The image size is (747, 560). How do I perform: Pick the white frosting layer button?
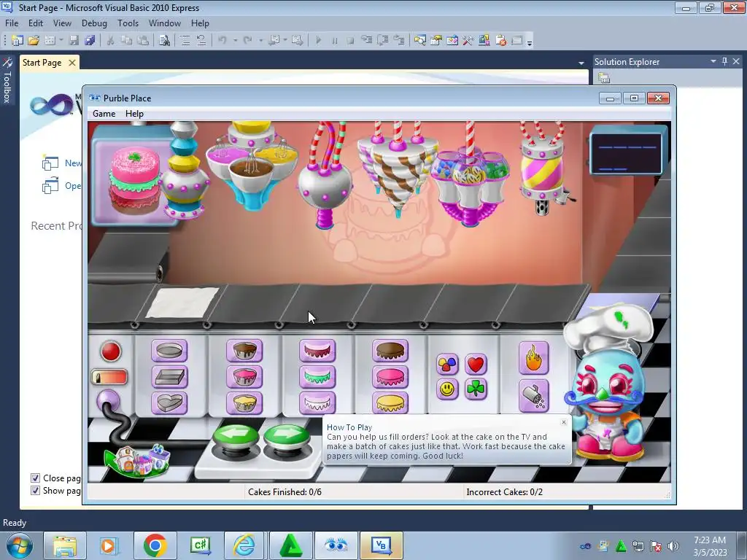pos(317,402)
